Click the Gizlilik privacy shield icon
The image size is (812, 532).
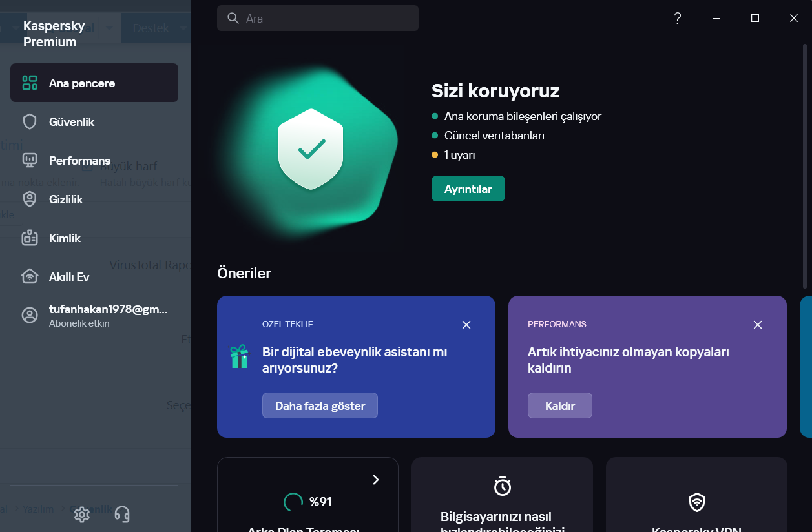[30, 199]
